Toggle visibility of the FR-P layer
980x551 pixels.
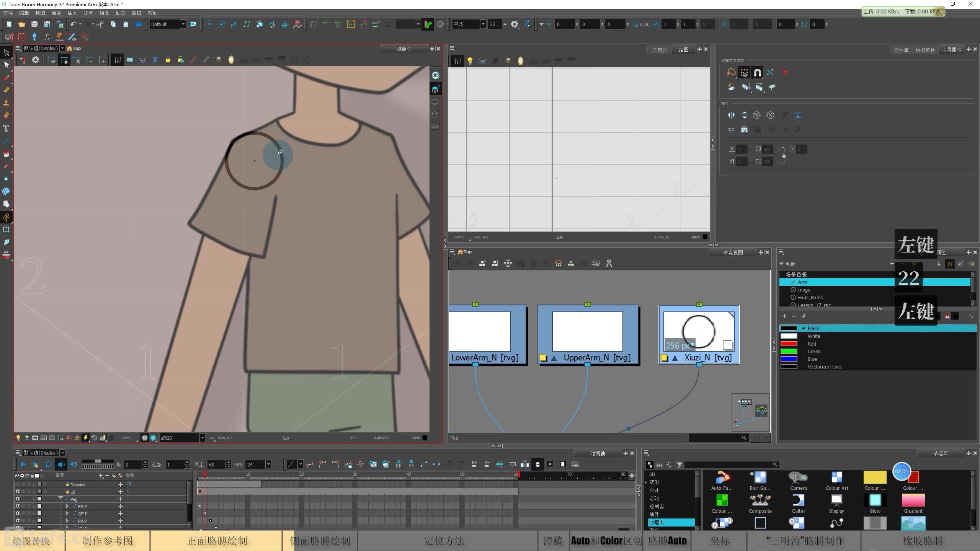click(x=18, y=506)
